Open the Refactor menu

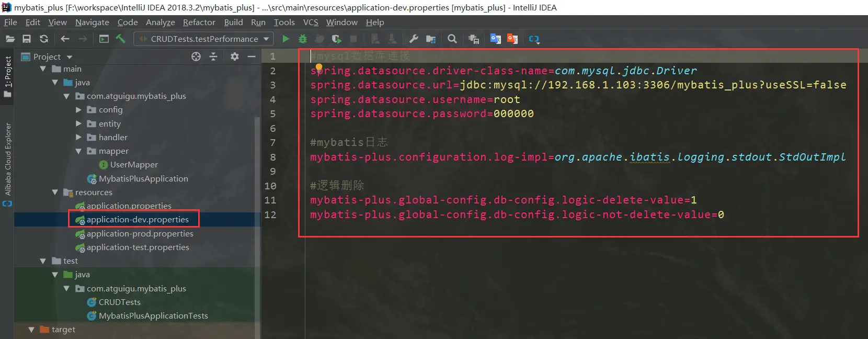[x=199, y=22]
